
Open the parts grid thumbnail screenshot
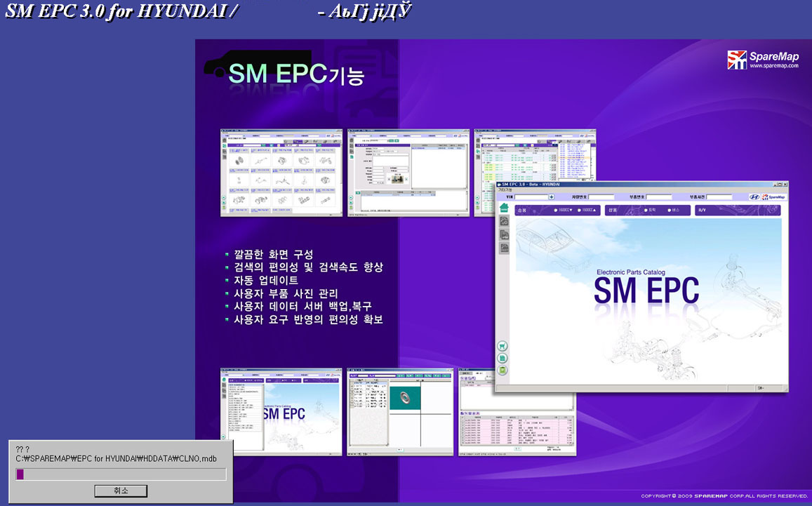click(281, 173)
